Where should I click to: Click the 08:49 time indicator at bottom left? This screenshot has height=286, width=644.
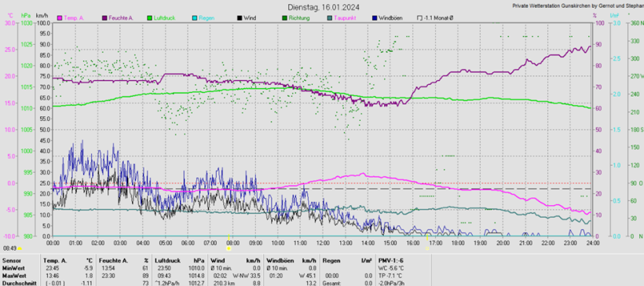click(x=9, y=248)
